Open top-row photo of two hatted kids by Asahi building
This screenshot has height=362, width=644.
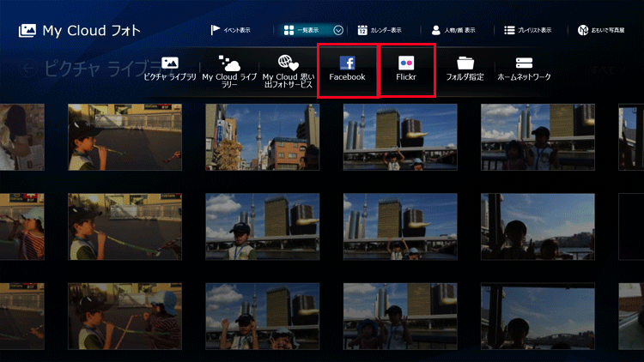(x=538, y=137)
